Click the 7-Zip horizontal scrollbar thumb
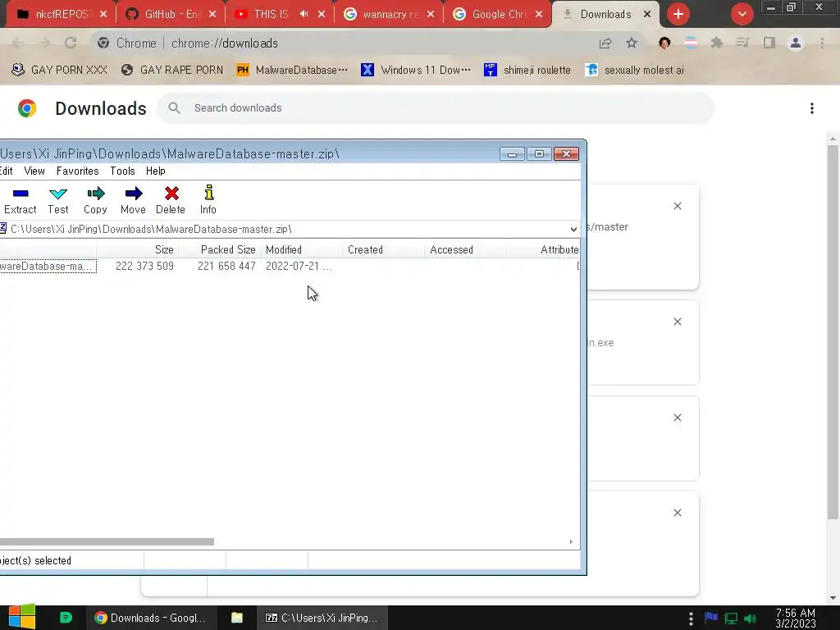 (107, 541)
